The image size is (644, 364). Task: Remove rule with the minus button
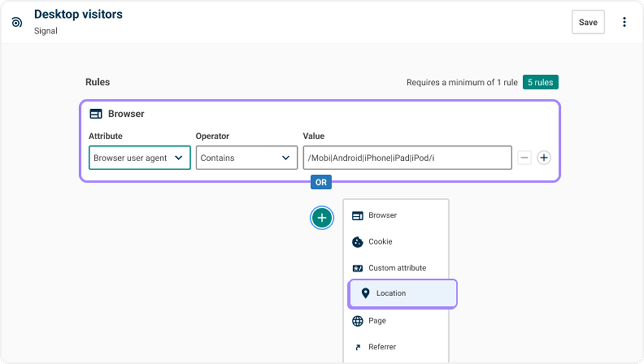pyautogui.click(x=524, y=158)
